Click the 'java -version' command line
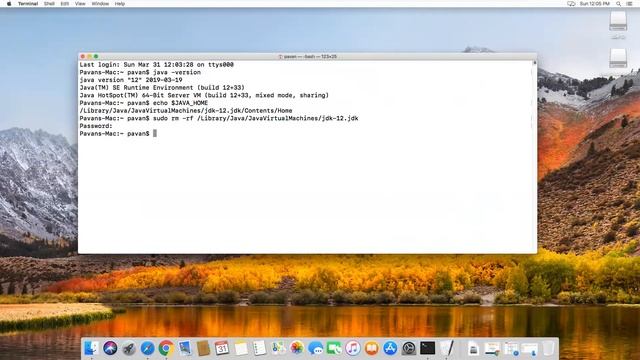The height and width of the screenshot is (360, 640). click(140, 72)
